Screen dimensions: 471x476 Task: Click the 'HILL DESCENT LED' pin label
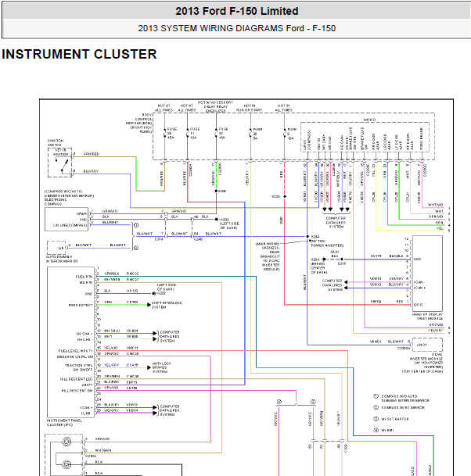[76, 379]
